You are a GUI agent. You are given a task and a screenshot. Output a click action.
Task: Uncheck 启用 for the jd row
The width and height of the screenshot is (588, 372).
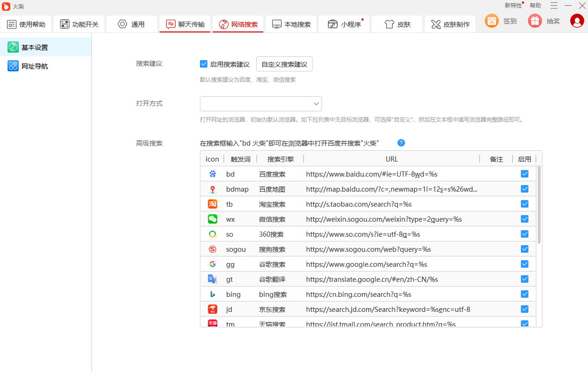(525, 309)
